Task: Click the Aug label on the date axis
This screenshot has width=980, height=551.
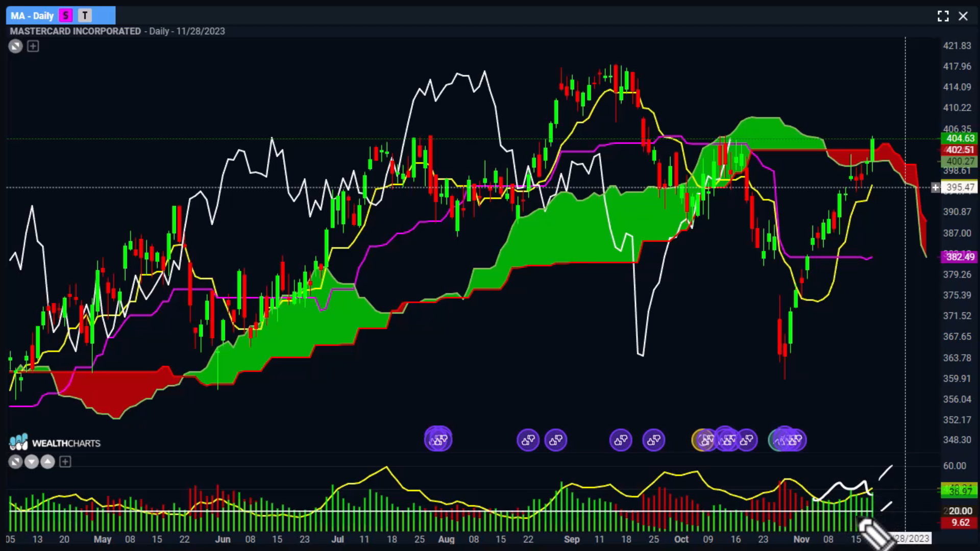Action: click(446, 539)
